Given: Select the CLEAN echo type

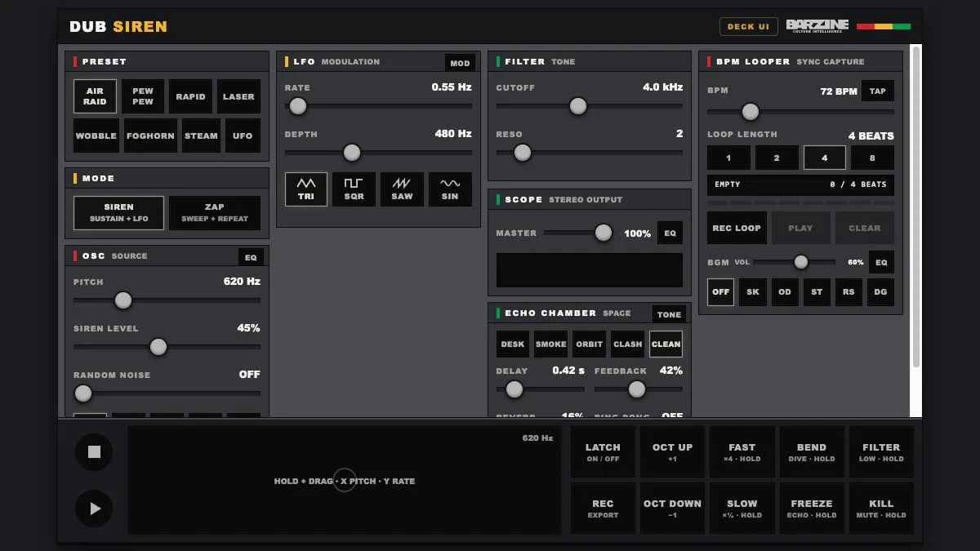Looking at the screenshot, I should 666,344.
